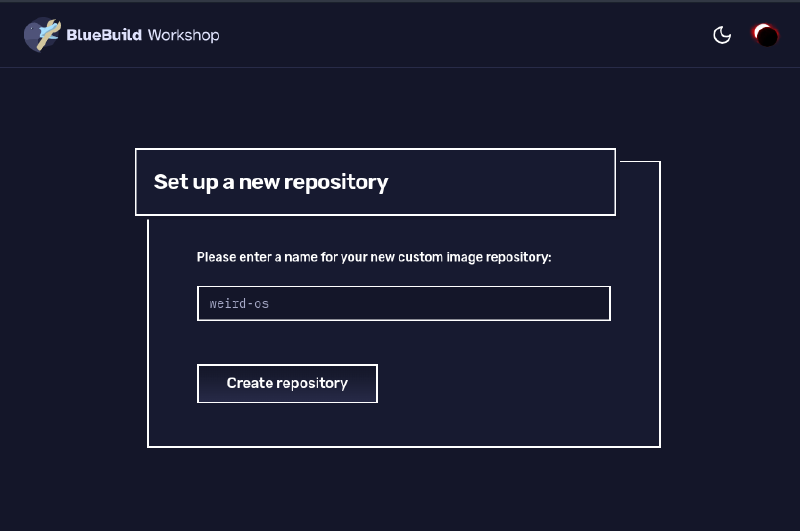Screen dimensions: 800x531
Task: Click the Create repository button
Action: tap(287, 383)
